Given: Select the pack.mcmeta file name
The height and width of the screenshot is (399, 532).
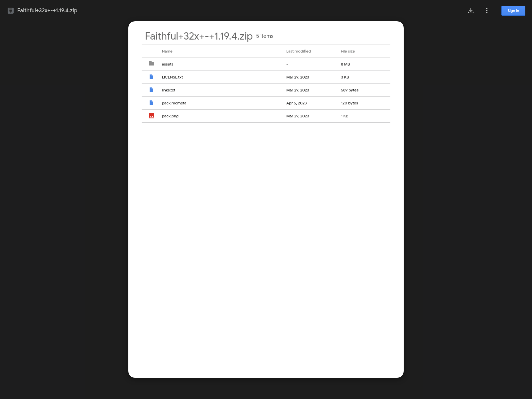Looking at the screenshot, I should click(x=174, y=103).
